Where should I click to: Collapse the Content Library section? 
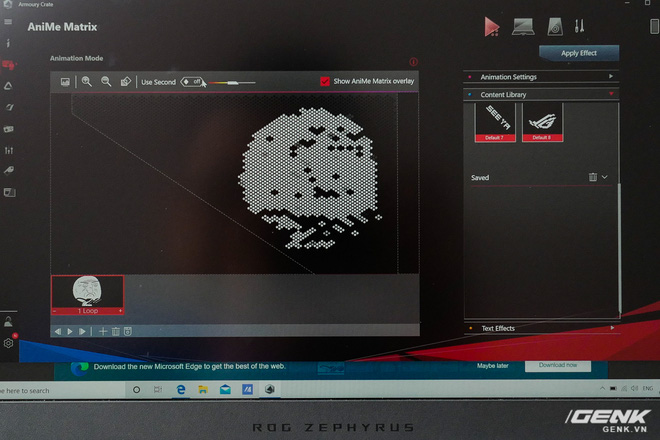point(542,94)
